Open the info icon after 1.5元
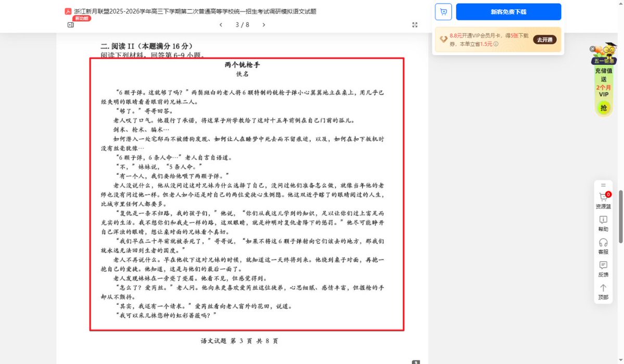 [x=496, y=44]
